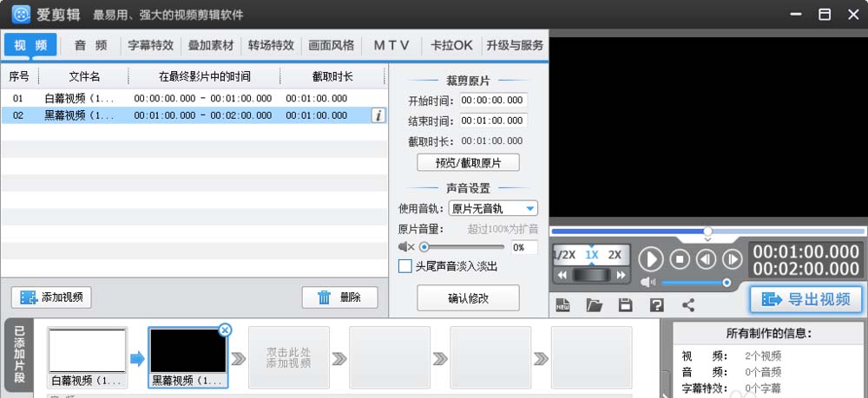Click the rewind double-arrow icon
Viewport: 868px width, 398px height.
pyautogui.click(x=562, y=275)
